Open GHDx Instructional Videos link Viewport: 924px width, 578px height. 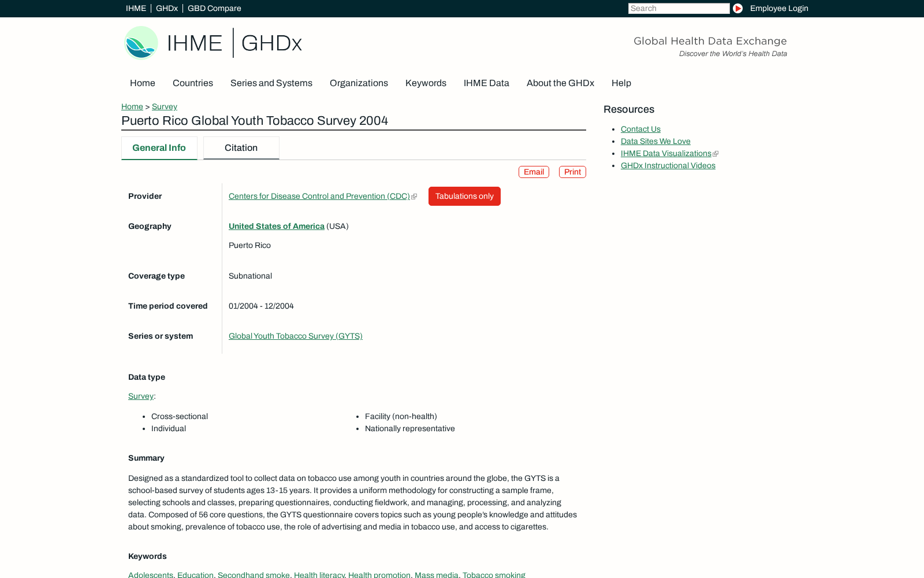[x=668, y=166]
